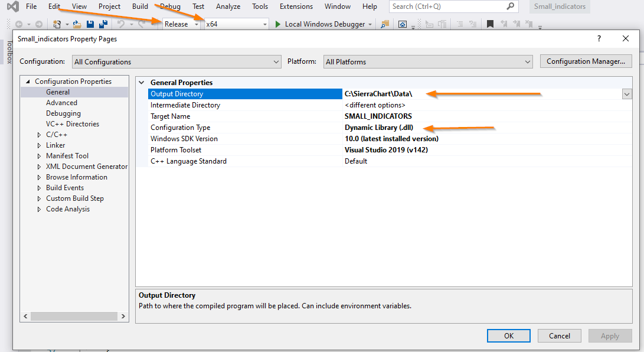The width and height of the screenshot is (644, 352).
Task: Select the Configuration Type property row
Action: pos(390,128)
